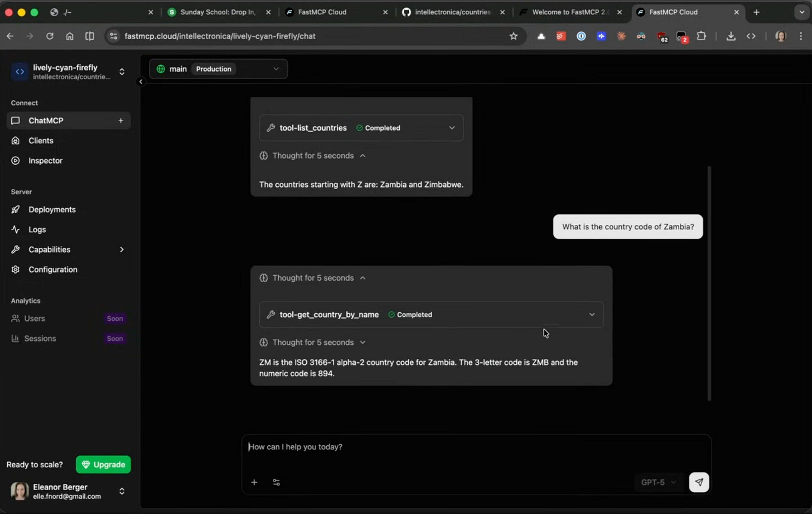Toggle the browser side panel icon
Screen dimensions: 812x514
click(90, 36)
